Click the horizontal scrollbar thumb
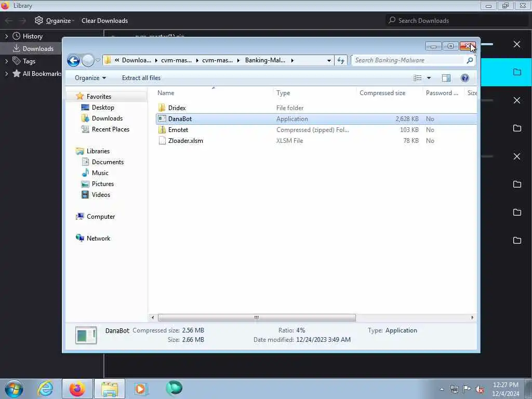The height and width of the screenshot is (399, 532). 257,317
